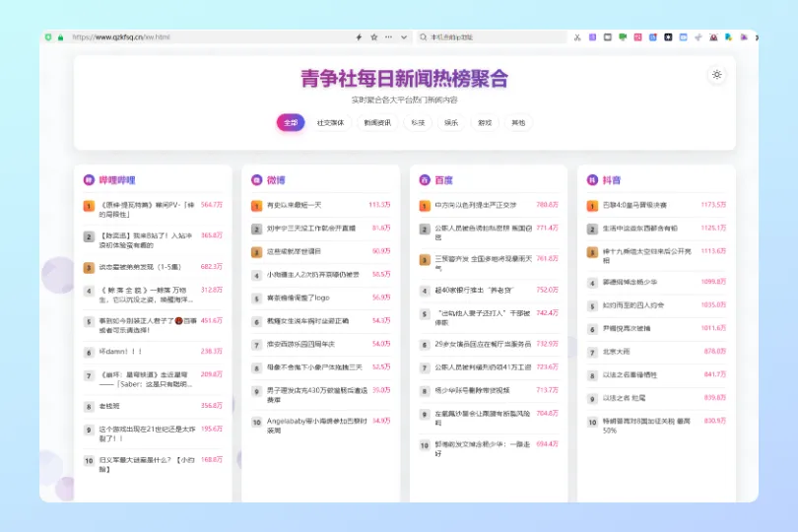Click the 百度 section round icon
Image resolution: width=798 pixels, height=532 pixels.
(x=425, y=179)
